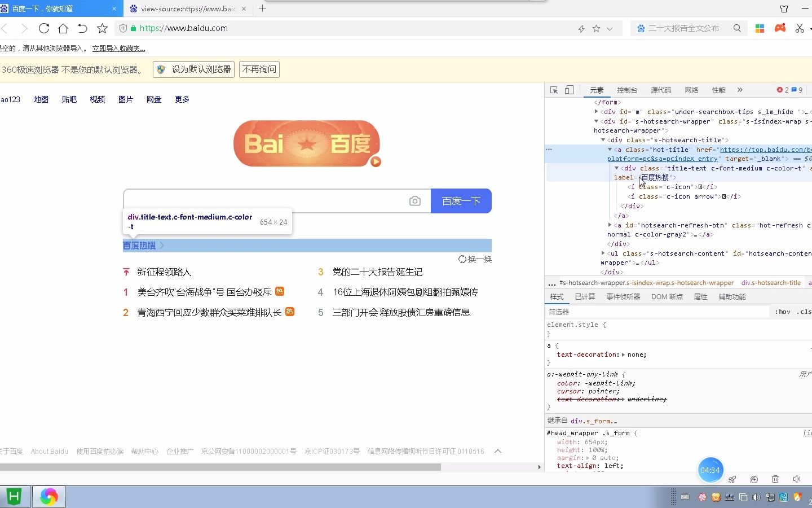Viewport: 812px width, 508px height.
Task: Reload the page with the refresh icon
Action: [44, 28]
